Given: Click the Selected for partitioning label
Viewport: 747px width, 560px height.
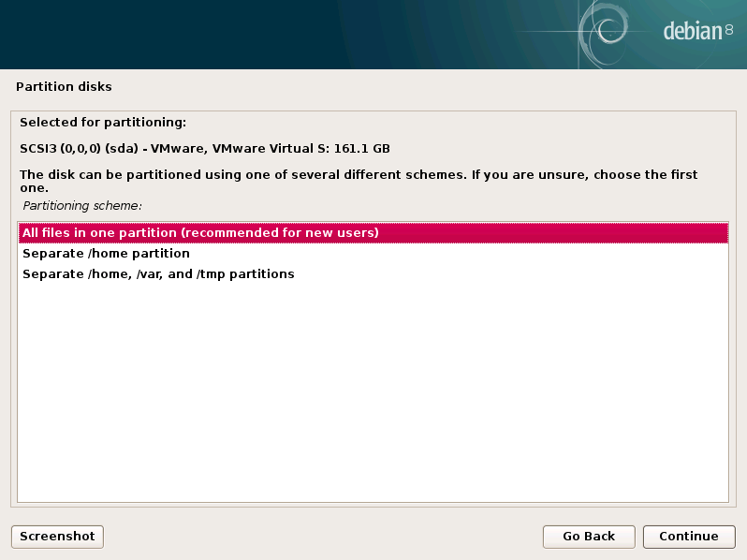Looking at the screenshot, I should click(103, 123).
